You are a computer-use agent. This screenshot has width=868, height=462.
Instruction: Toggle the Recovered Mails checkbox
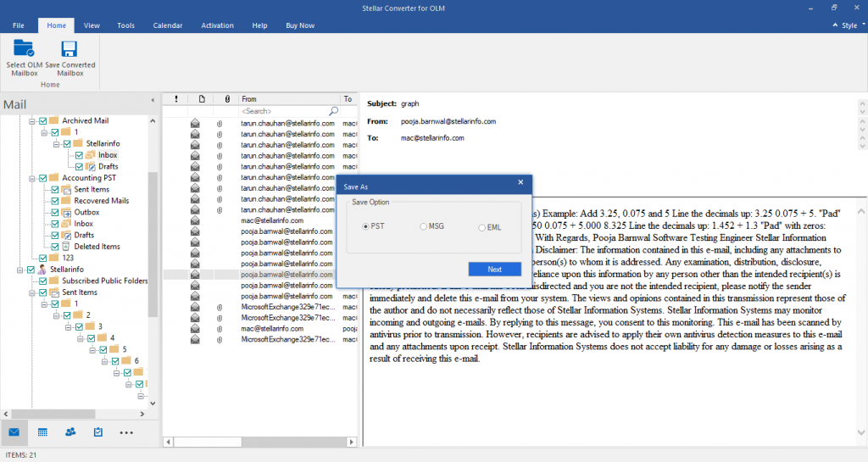tap(55, 201)
